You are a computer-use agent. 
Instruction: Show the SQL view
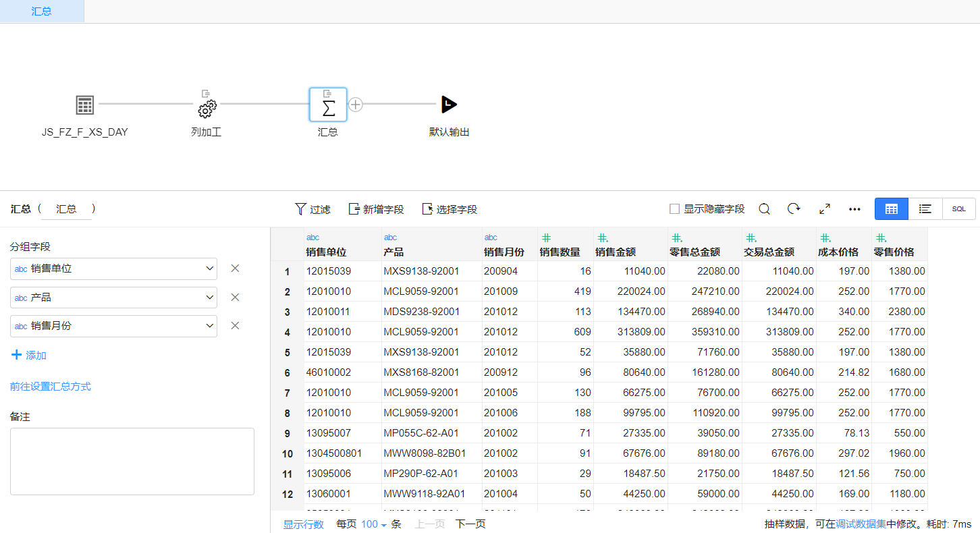(958, 209)
